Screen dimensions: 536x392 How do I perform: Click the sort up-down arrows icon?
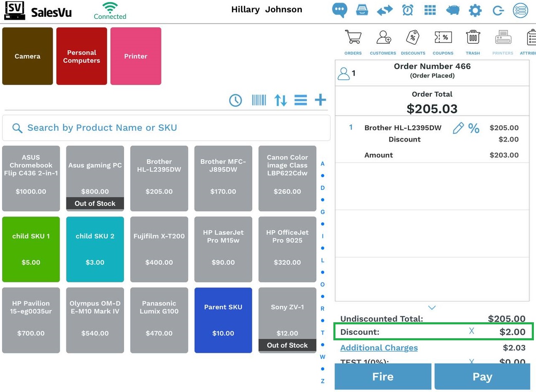(281, 100)
